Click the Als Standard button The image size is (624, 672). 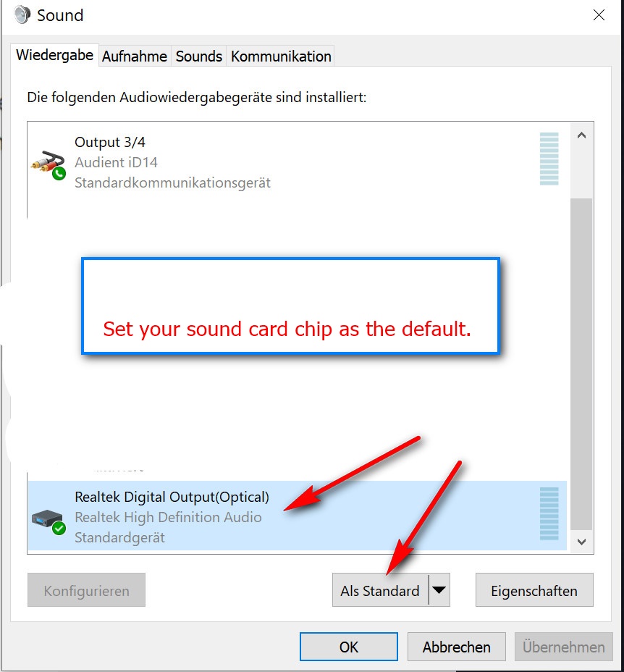pyautogui.click(x=380, y=590)
